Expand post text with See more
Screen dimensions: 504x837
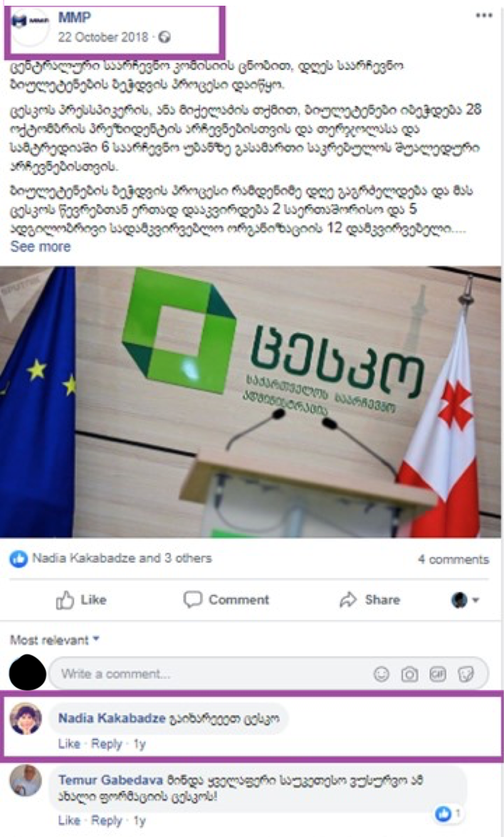(40, 246)
